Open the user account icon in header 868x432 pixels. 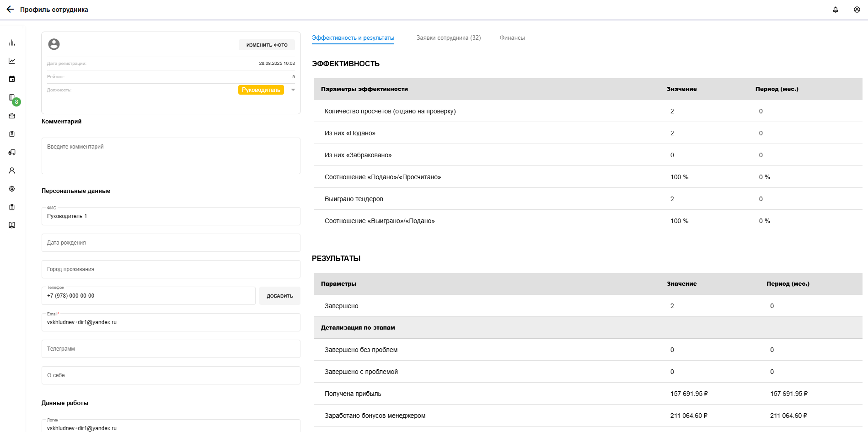857,10
